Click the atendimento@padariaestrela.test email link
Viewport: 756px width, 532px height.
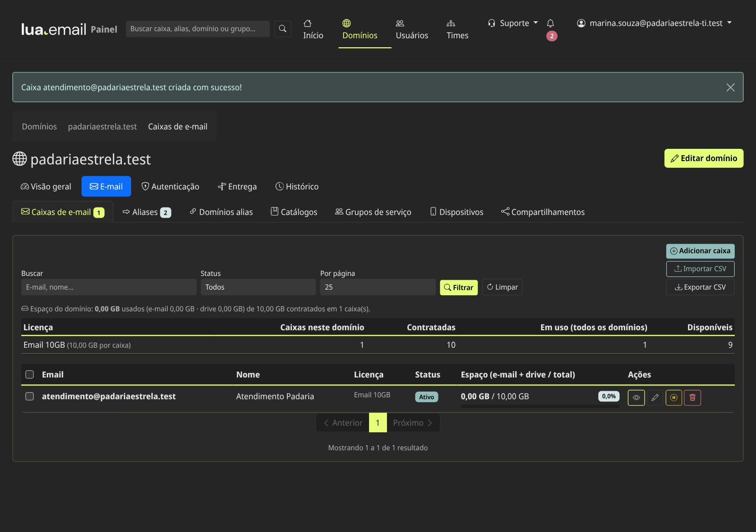pyautogui.click(x=109, y=396)
